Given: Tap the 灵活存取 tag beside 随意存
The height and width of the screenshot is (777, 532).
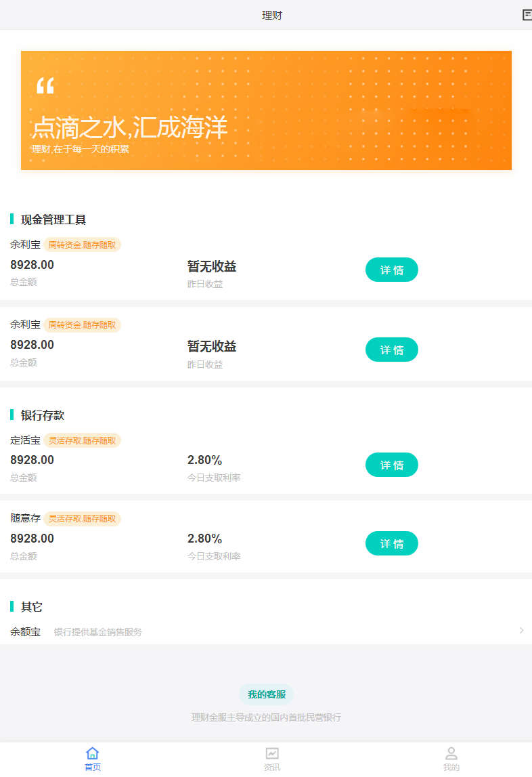Looking at the screenshot, I should [82, 519].
